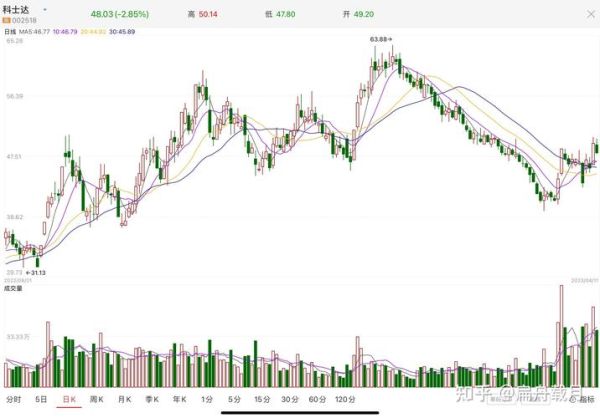Open the 季K quarterly chart tab

tap(151, 399)
